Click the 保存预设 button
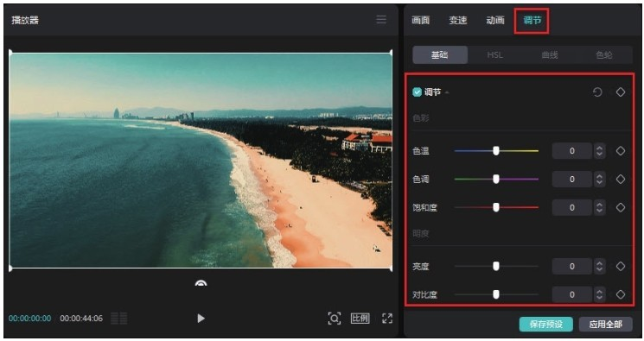This screenshot has height=341, width=644. (546, 324)
